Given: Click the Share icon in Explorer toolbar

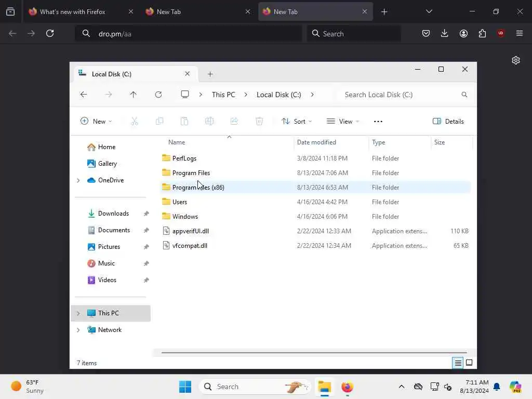Looking at the screenshot, I should [234, 121].
